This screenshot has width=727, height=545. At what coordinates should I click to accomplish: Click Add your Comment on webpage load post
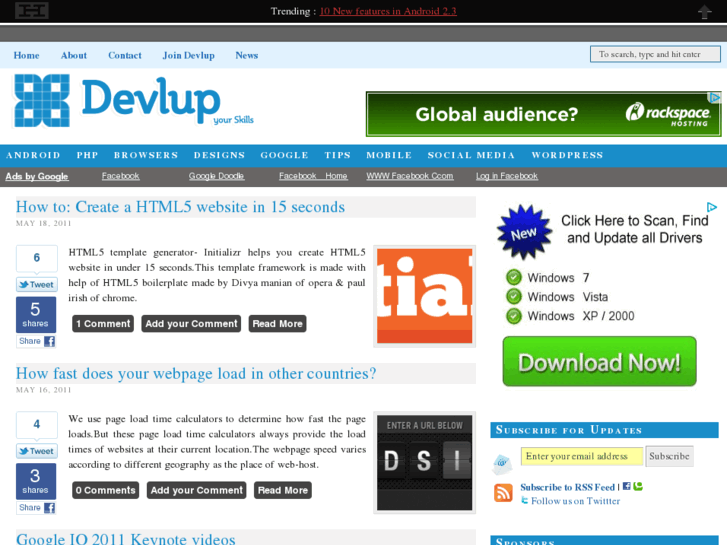(197, 490)
